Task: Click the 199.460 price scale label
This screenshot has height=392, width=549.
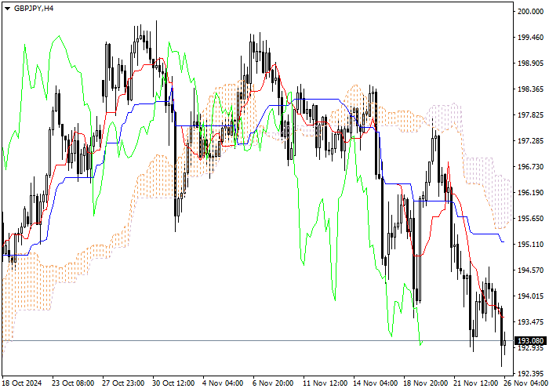Action: tap(530, 38)
